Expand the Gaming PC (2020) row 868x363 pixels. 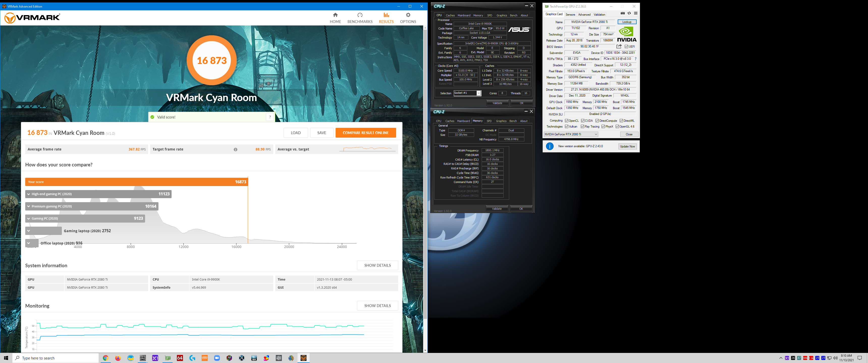pyautogui.click(x=85, y=219)
